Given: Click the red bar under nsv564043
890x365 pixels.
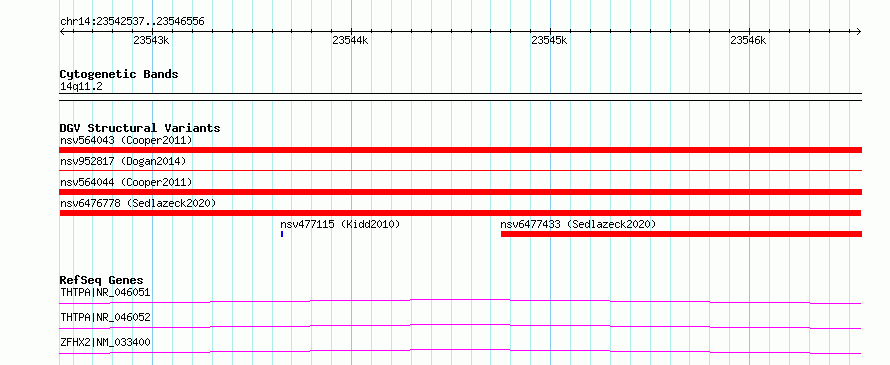Looking at the screenshot, I should [x=460, y=150].
